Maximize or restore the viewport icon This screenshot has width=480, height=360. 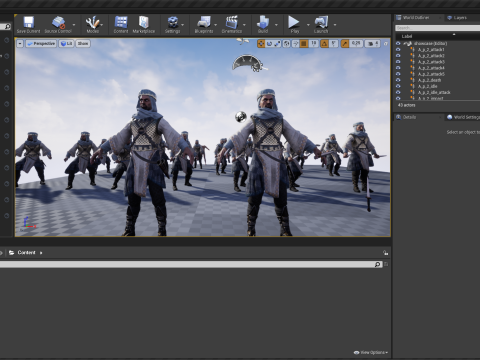point(386,44)
